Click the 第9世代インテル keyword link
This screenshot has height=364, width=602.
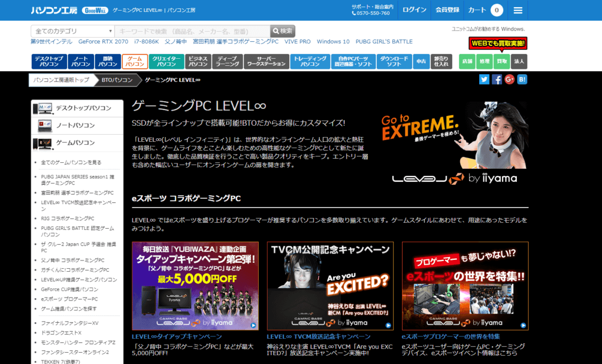click(x=52, y=42)
